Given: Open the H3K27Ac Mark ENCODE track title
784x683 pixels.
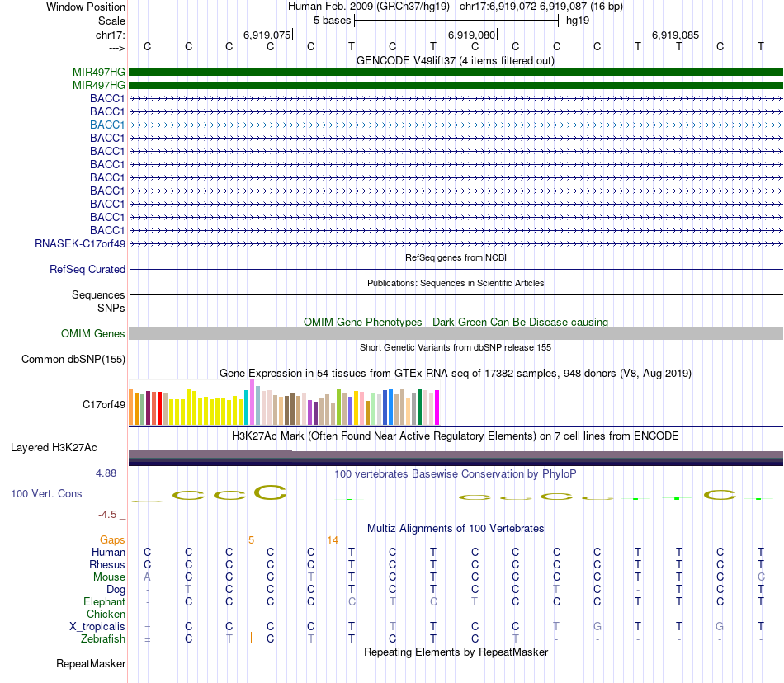Looking at the screenshot, I should pyautogui.click(x=456, y=436).
